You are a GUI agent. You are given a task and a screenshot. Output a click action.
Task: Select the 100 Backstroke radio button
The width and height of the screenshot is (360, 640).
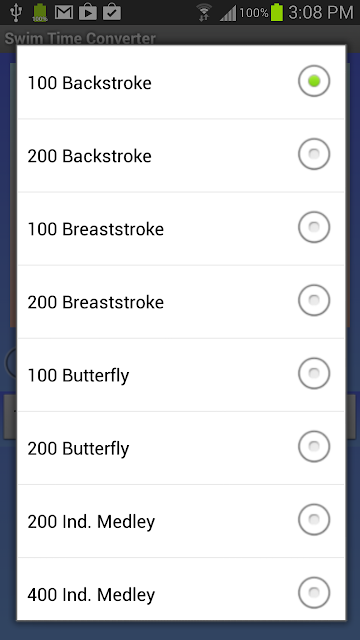(313, 81)
